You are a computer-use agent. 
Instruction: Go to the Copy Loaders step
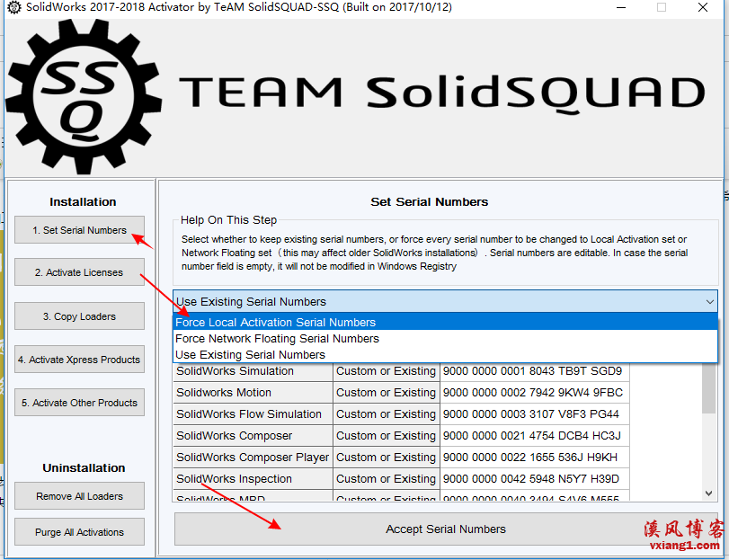point(79,316)
